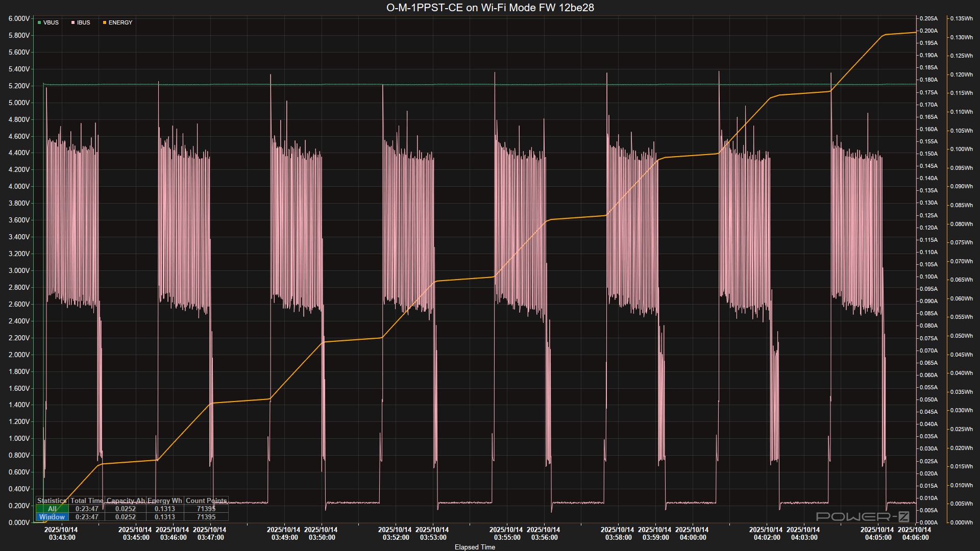Toggle the IBUS legend label
The height and width of the screenshot is (551, 980).
[x=84, y=23]
